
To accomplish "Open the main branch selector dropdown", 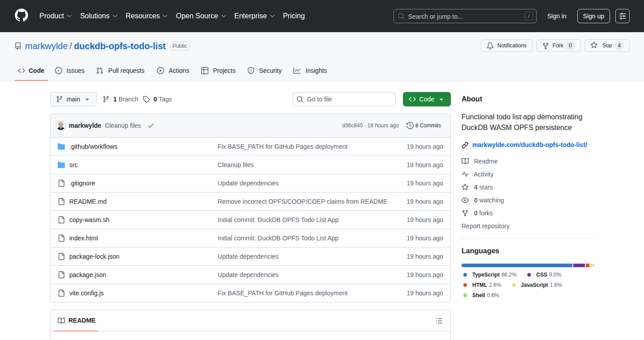I will pyautogui.click(x=73, y=99).
